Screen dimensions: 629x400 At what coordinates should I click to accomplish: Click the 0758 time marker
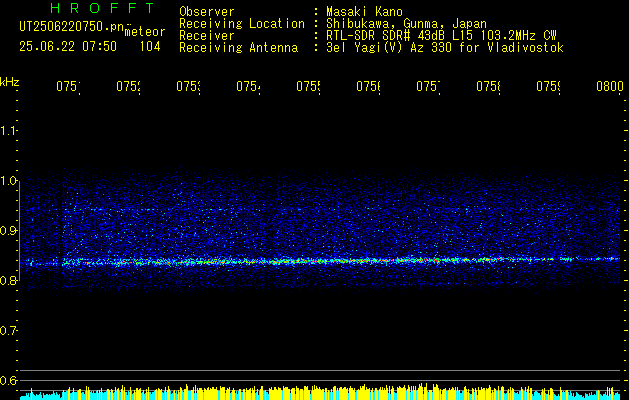point(488,87)
